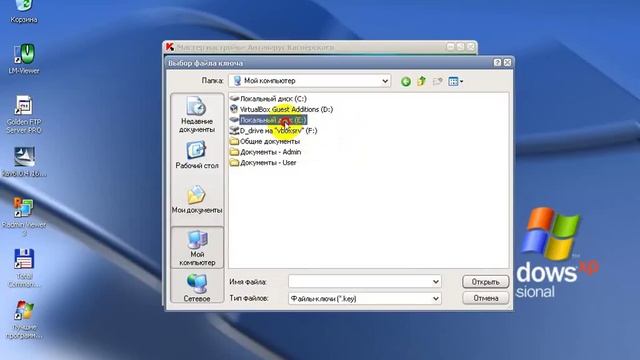Go to Desktop in places sidebar

coord(197,155)
